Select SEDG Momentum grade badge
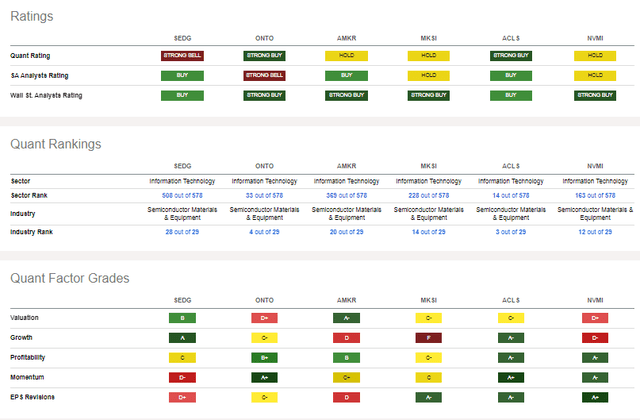Screen dimensions: 640x420 pyautogui.click(x=182, y=378)
